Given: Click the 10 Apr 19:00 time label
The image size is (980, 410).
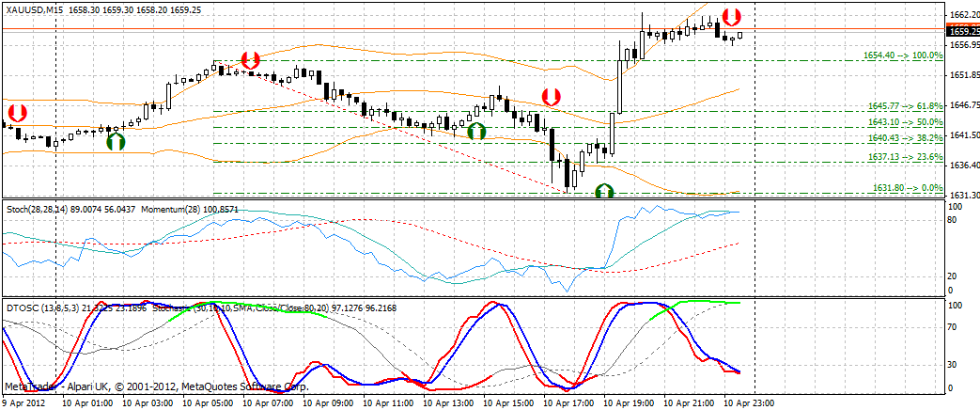Looking at the screenshot, I should tap(630, 404).
